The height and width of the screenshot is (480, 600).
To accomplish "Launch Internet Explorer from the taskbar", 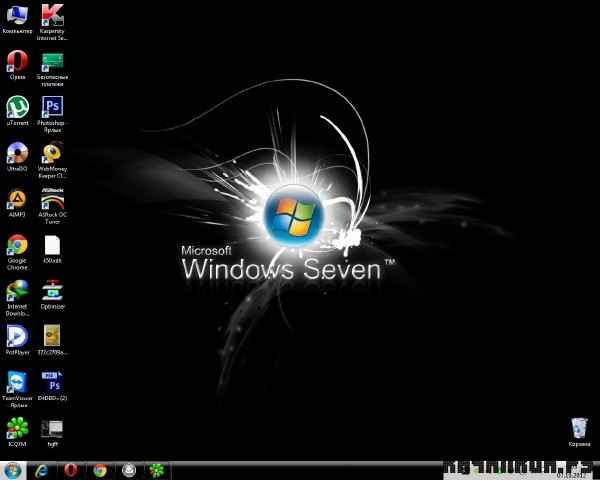I will 42,471.
